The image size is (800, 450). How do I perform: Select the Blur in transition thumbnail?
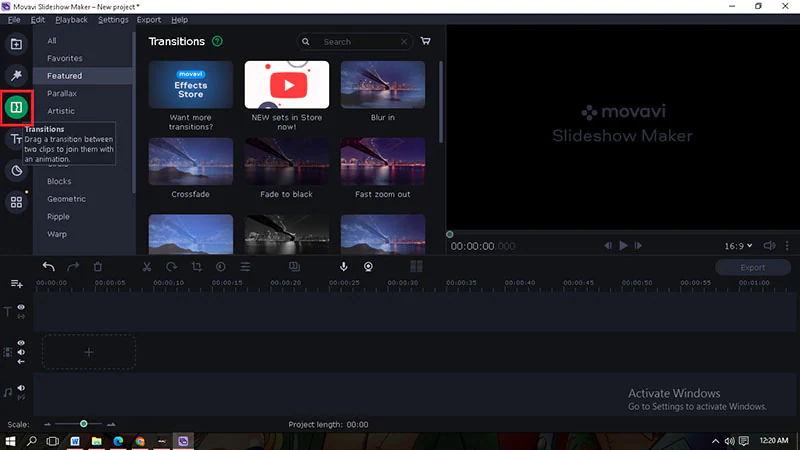tap(383, 85)
